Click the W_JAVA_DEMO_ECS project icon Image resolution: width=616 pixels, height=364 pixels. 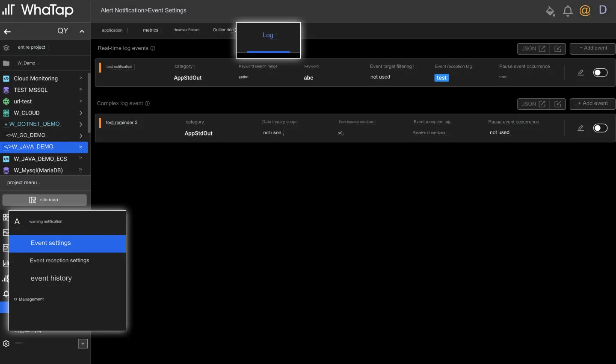pos(6,159)
